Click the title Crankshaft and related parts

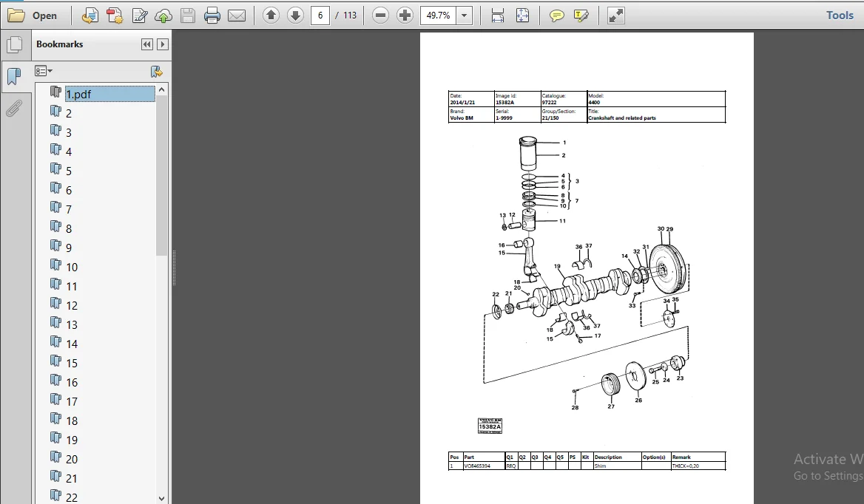point(622,118)
